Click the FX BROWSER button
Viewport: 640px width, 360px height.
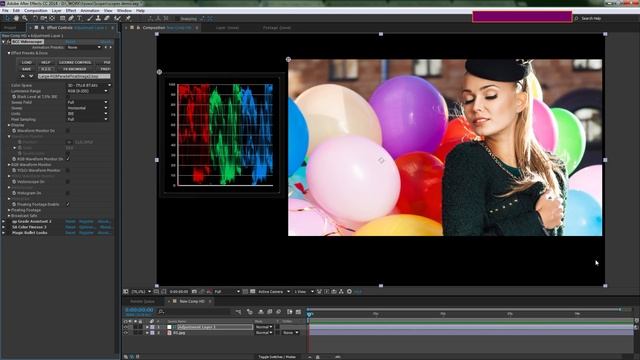point(75,69)
